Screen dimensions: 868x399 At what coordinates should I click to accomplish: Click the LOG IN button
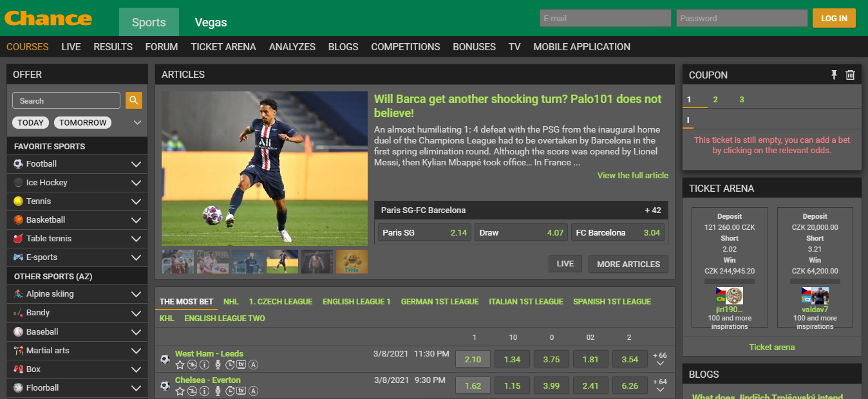click(x=834, y=18)
